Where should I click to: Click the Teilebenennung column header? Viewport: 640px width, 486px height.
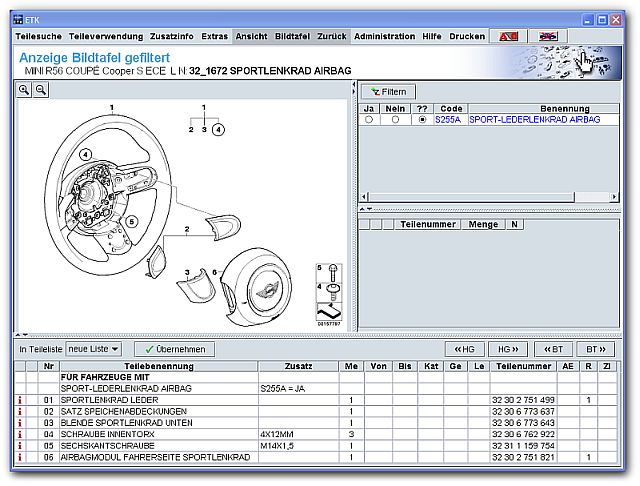tap(159, 366)
